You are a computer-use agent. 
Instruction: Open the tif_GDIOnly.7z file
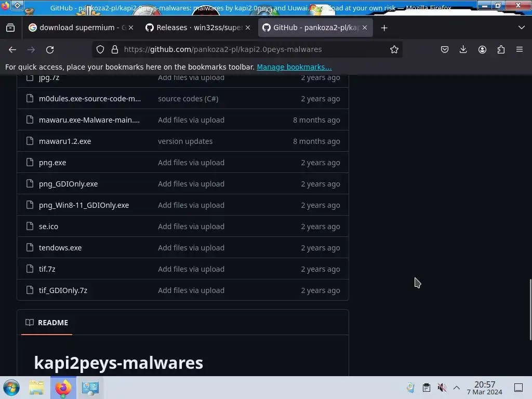click(63, 290)
